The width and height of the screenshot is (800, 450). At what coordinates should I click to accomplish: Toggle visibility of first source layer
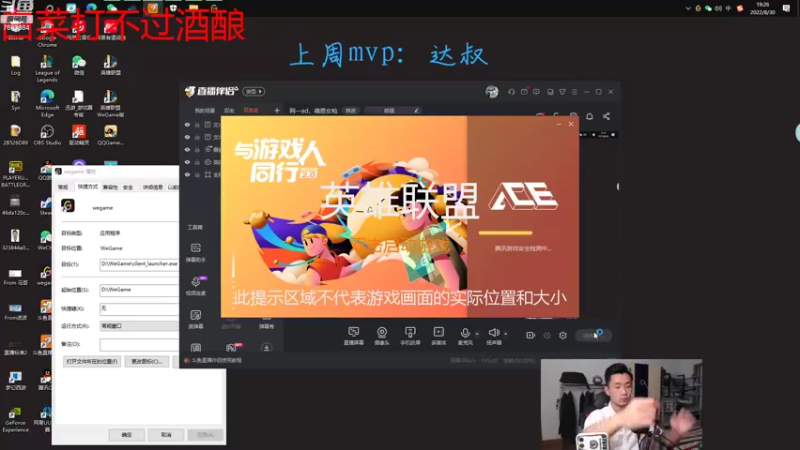click(x=187, y=124)
